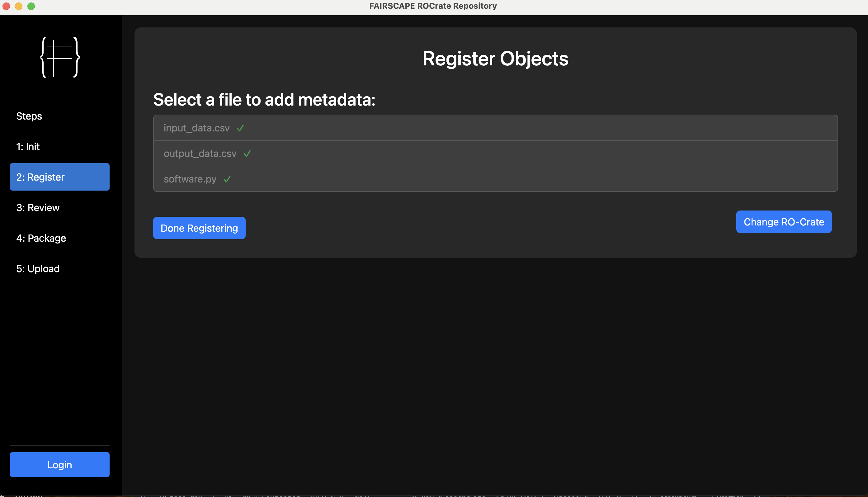Minimize window with yellow button
The image size is (868, 497).
tap(19, 6)
